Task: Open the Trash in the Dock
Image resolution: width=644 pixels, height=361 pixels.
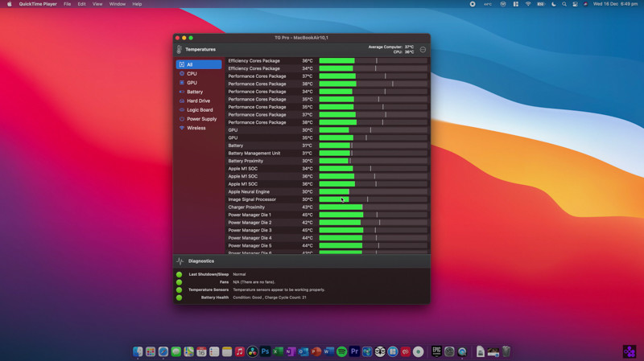Action: click(x=506, y=351)
